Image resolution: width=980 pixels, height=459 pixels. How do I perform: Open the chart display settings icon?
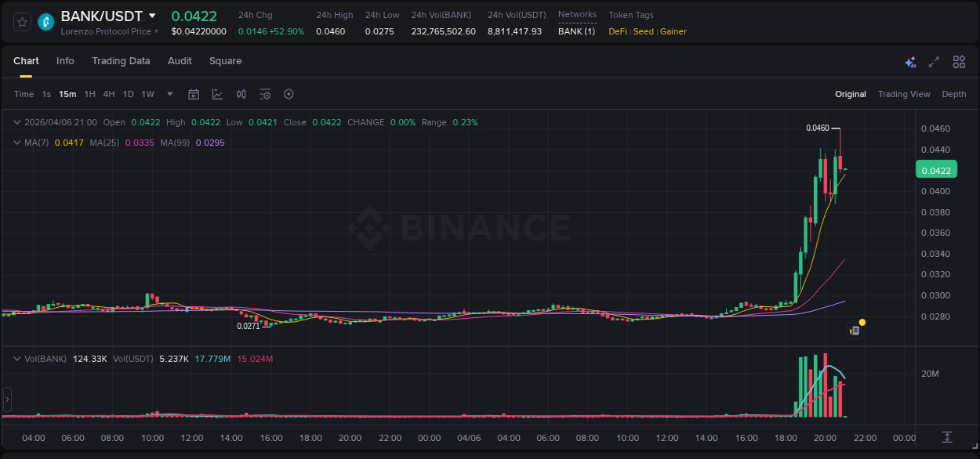click(265, 94)
